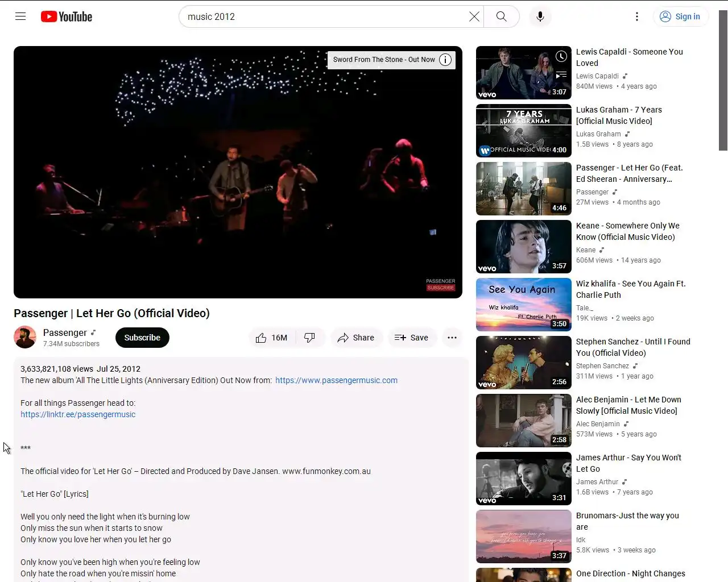Click the 7.34M subscribers text

coord(71,344)
